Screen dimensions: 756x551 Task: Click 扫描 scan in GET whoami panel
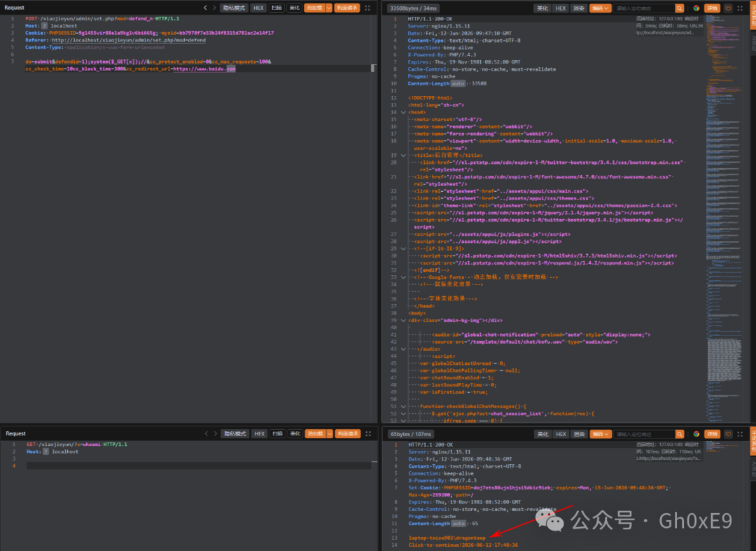277,434
